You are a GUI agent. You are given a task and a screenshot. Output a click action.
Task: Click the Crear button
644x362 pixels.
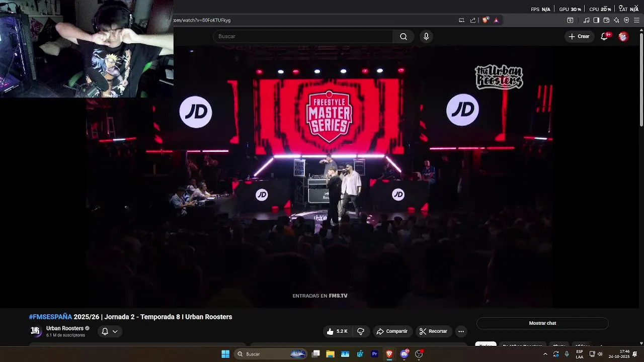pyautogui.click(x=579, y=36)
